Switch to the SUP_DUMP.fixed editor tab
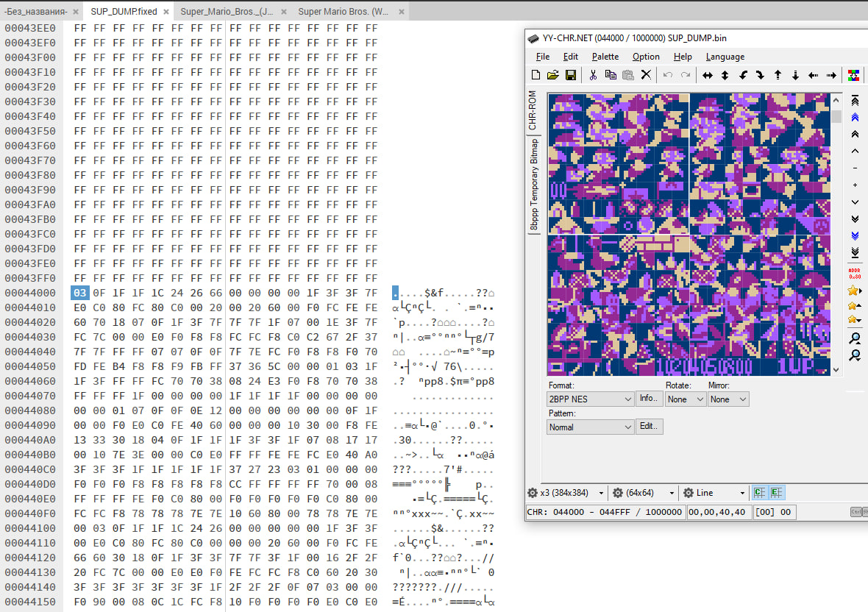868x612 pixels. (x=124, y=11)
